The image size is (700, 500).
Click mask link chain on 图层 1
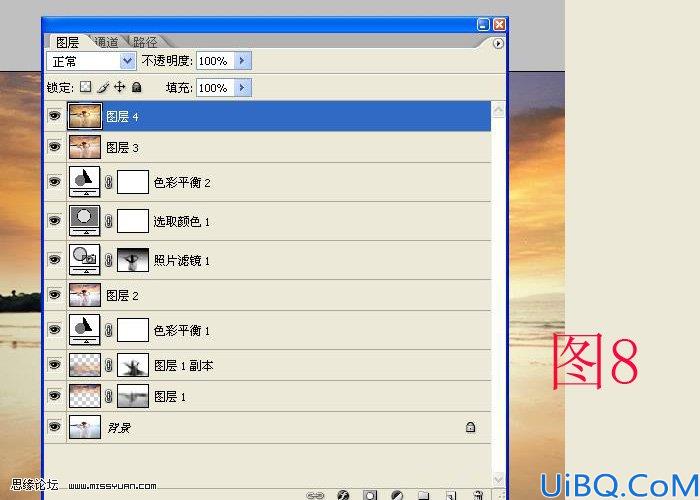click(x=108, y=396)
